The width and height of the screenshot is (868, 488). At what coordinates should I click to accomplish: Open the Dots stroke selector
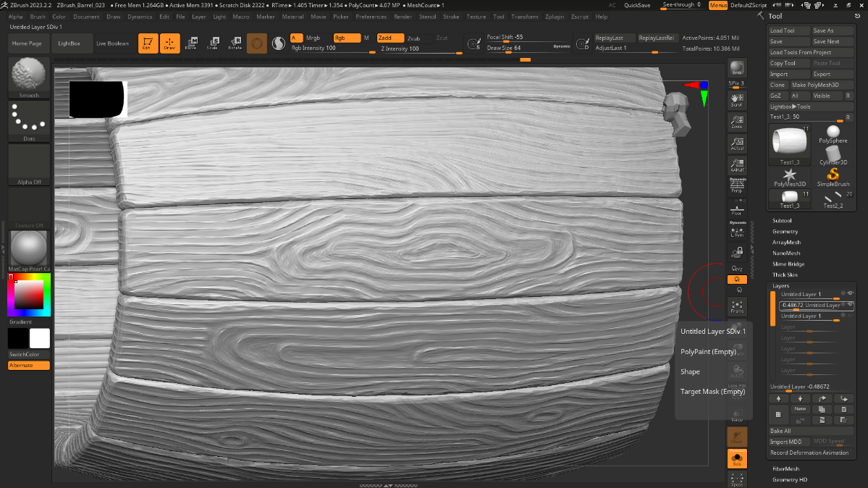(29, 121)
